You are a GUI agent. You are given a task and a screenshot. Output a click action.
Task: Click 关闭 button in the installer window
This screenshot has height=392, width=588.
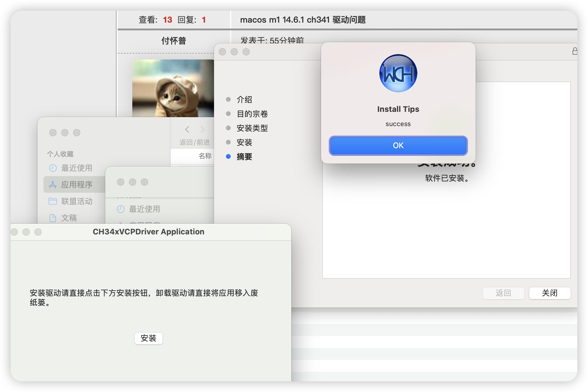tap(550, 293)
